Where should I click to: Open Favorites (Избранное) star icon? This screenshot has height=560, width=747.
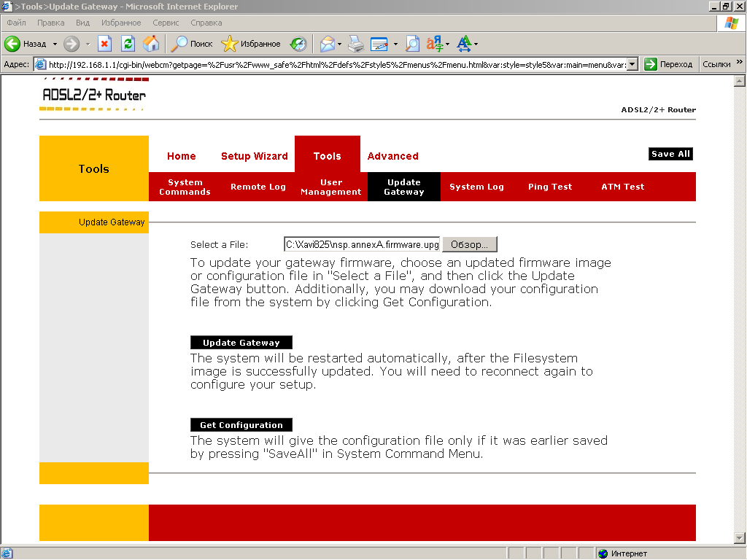pyautogui.click(x=229, y=44)
